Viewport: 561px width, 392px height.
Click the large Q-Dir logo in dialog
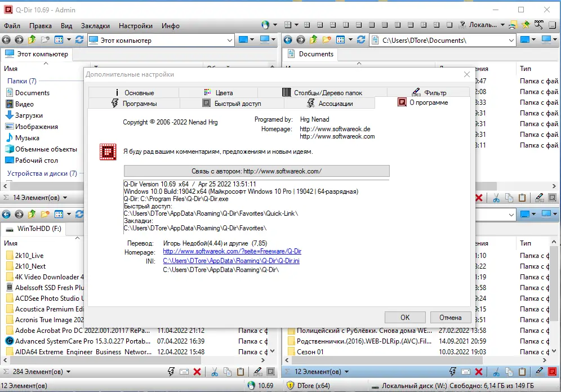tap(108, 152)
